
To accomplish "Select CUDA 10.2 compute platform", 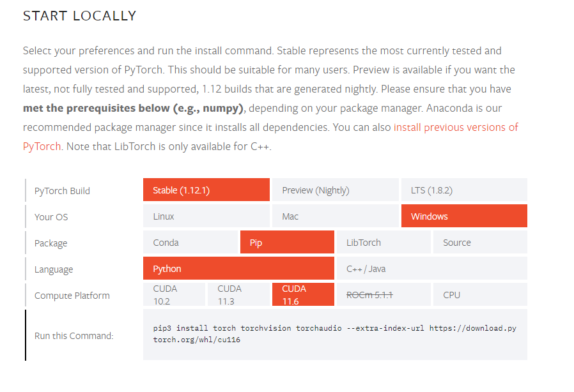I will pyautogui.click(x=175, y=294).
